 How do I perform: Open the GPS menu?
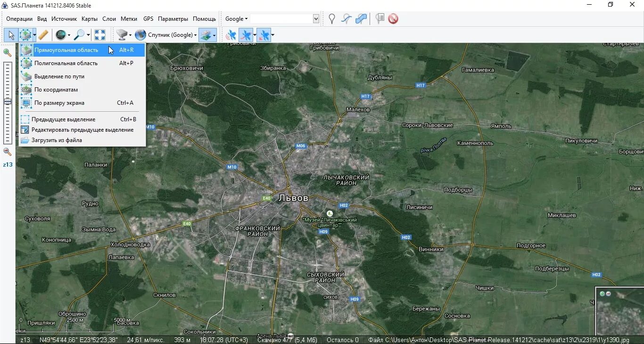(148, 19)
